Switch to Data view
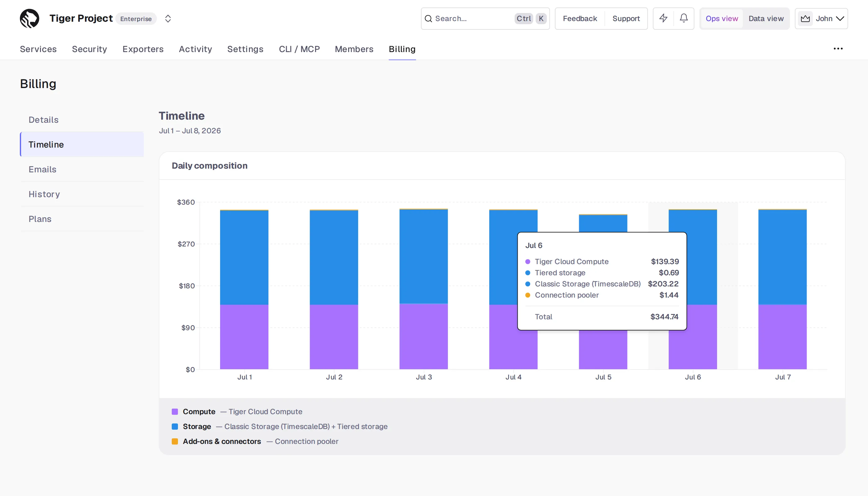This screenshot has width=868, height=496. tap(766, 19)
